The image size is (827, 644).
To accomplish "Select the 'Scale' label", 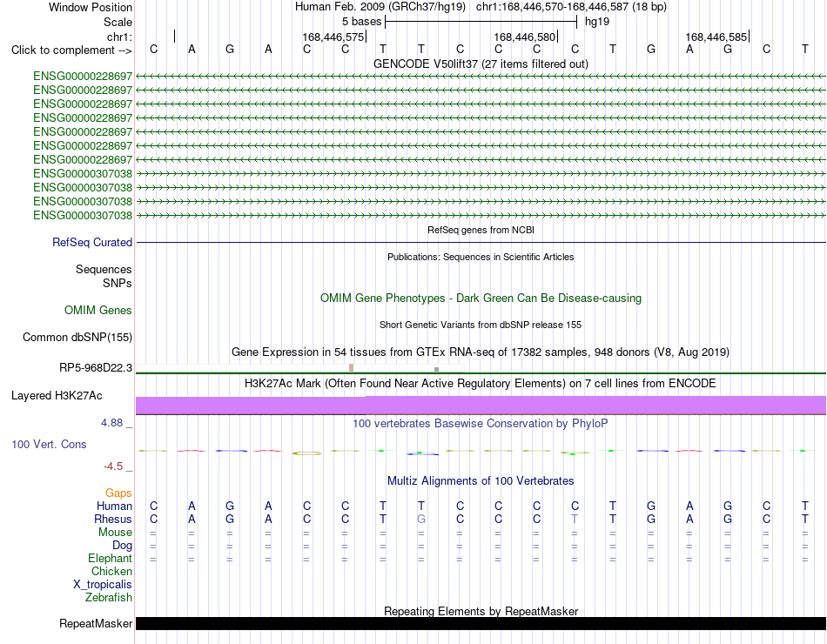I will (118, 22).
